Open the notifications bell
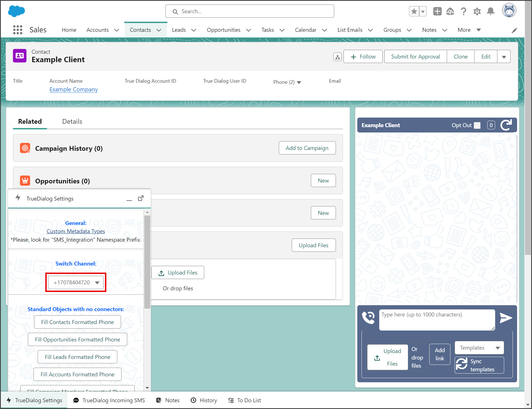This screenshot has width=532, height=409. (x=491, y=11)
